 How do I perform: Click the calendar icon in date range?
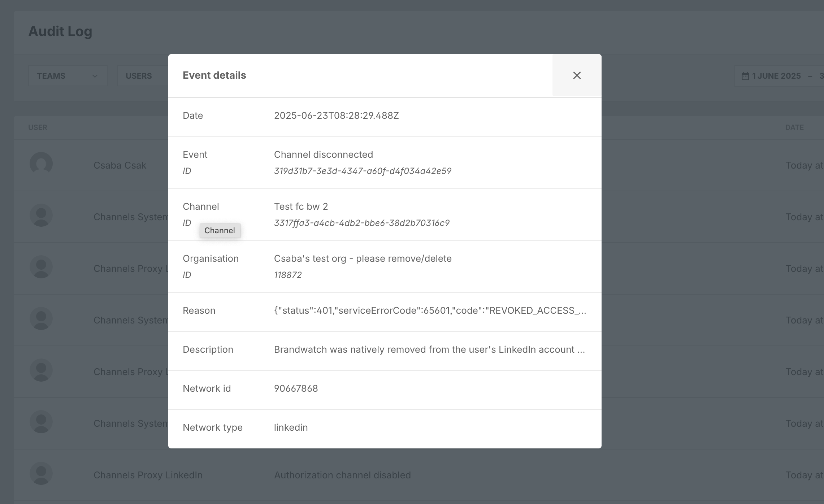click(745, 76)
